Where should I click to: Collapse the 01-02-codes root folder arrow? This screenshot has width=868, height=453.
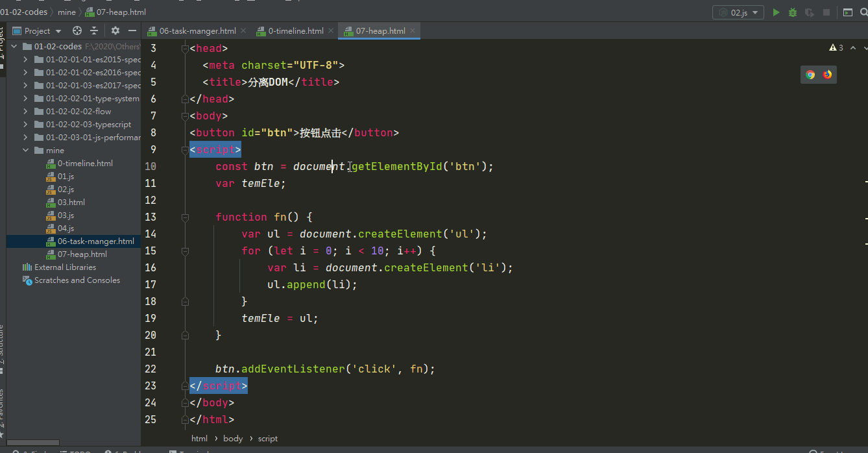[14, 47]
